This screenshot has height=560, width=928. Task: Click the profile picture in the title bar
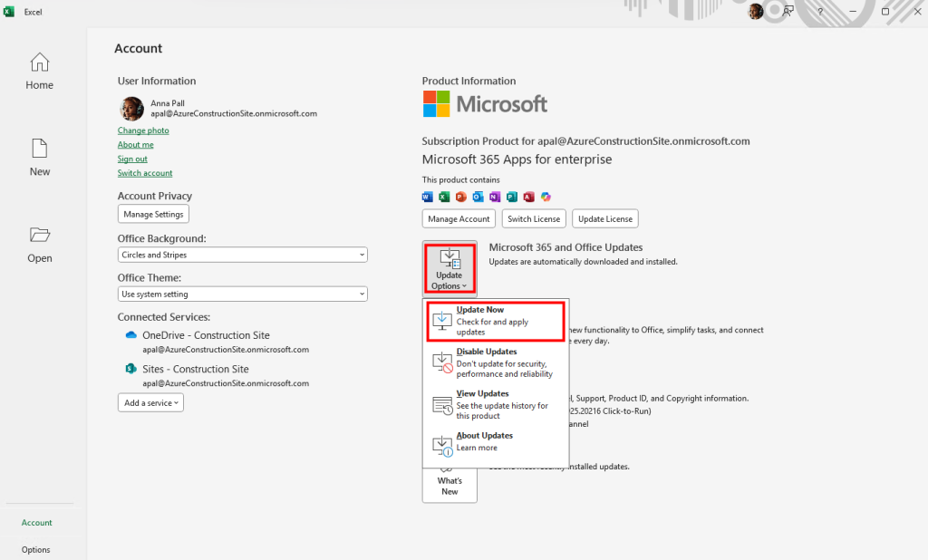(756, 11)
